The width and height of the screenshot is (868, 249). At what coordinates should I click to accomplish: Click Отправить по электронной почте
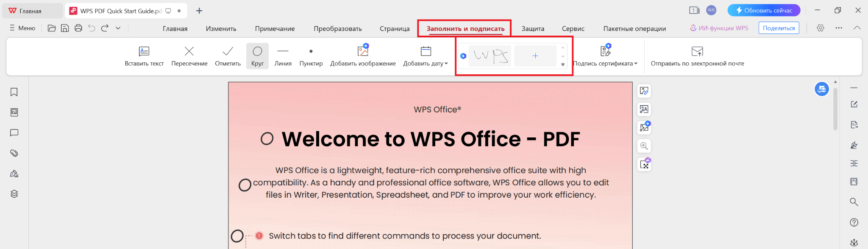coord(697,56)
